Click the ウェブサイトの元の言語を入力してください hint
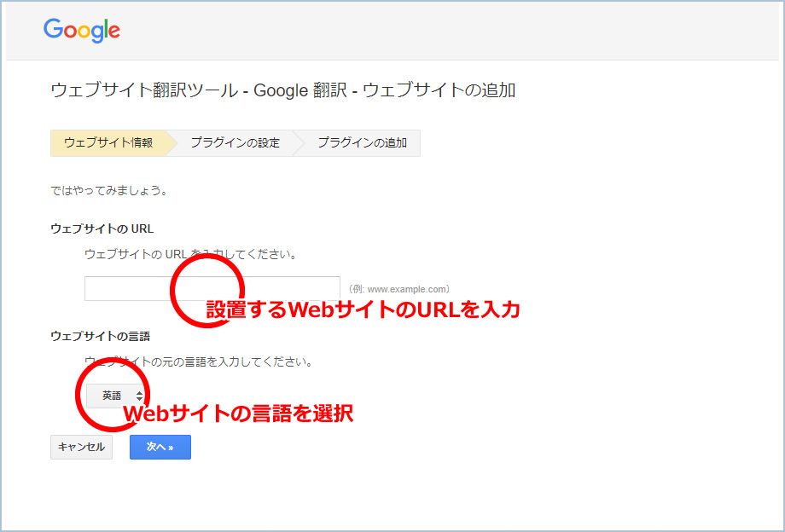 click(x=199, y=362)
